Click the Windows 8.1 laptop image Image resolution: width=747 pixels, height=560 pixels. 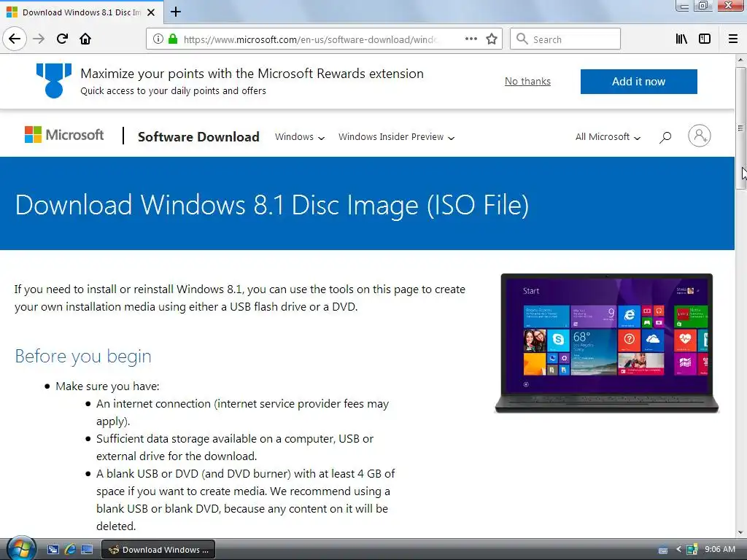click(x=606, y=343)
